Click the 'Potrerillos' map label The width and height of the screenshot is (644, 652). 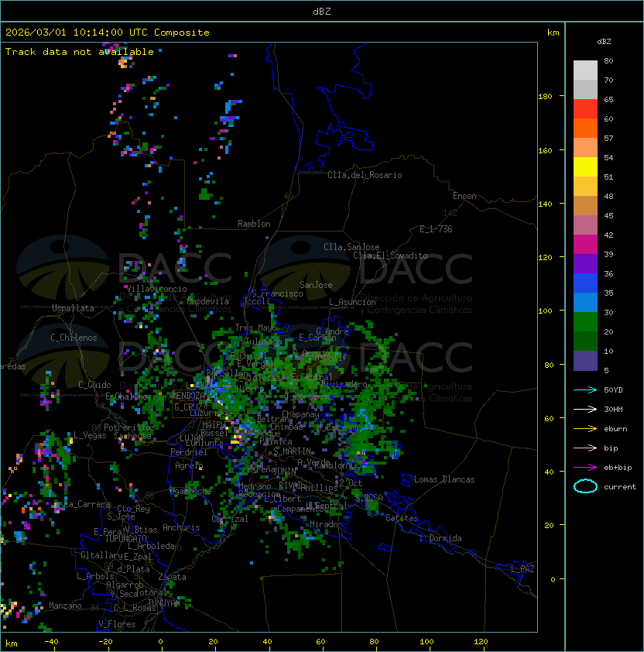pyautogui.click(x=129, y=427)
